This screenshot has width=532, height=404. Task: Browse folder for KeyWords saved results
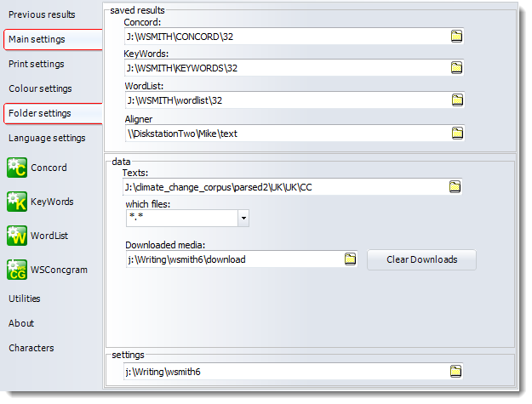pyautogui.click(x=456, y=68)
